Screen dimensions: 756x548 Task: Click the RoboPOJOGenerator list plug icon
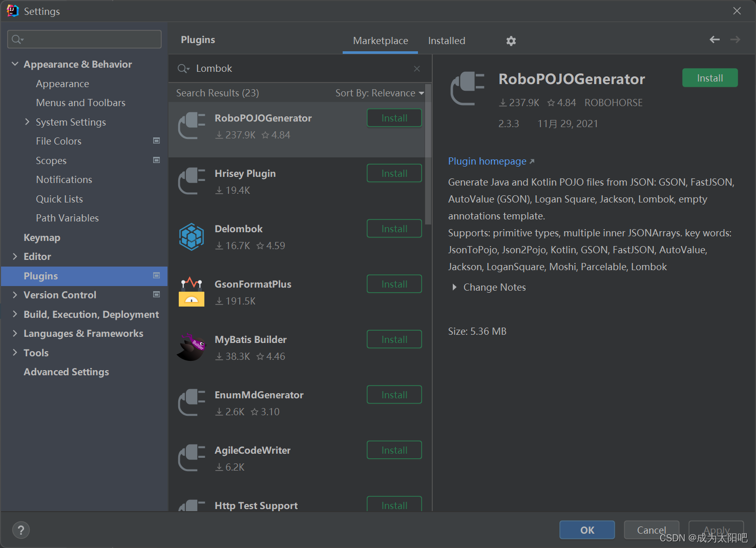tap(192, 126)
